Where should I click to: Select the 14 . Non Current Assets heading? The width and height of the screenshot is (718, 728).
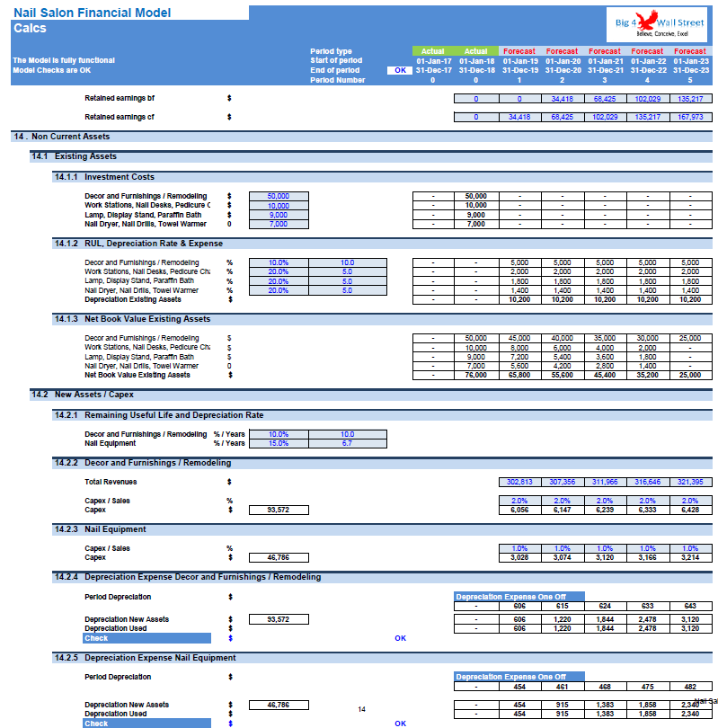[361, 137]
